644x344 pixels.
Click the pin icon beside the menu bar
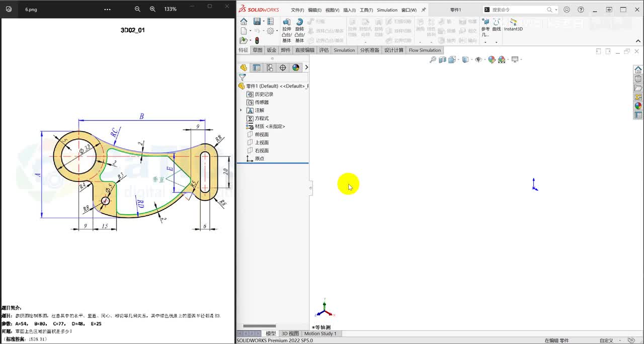[x=424, y=10]
